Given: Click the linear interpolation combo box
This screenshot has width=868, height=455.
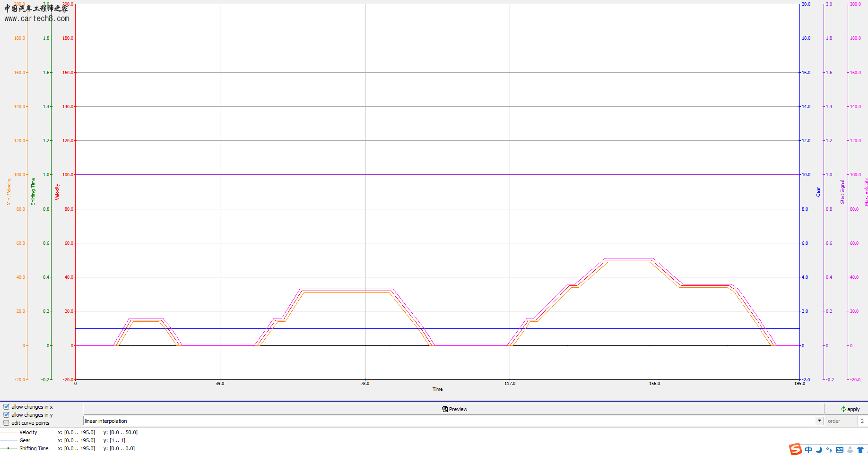Looking at the screenshot, I should pyautogui.click(x=449, y=421).
